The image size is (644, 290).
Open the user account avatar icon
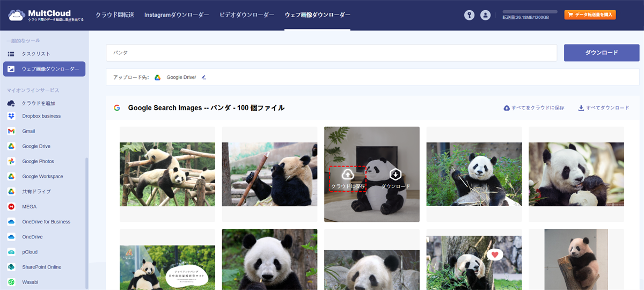coord(486,15)
